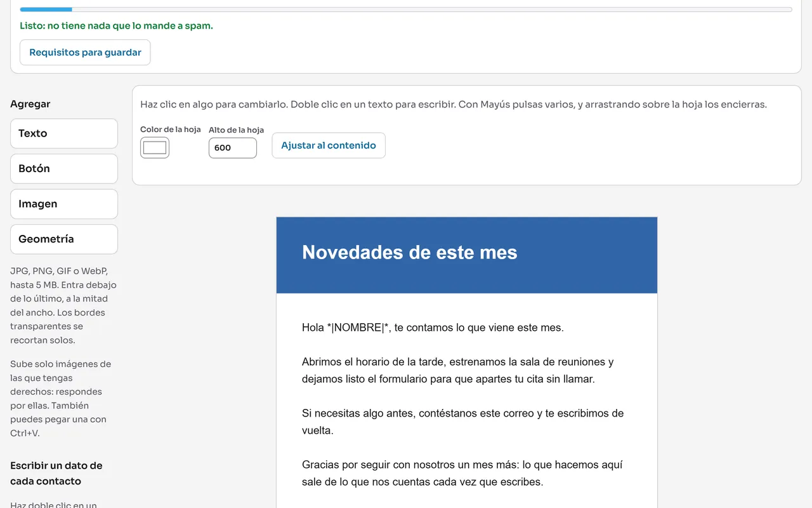Click the Agregar section heading
This screenshot has width=812, height=508.
click(x=30, y=104)
